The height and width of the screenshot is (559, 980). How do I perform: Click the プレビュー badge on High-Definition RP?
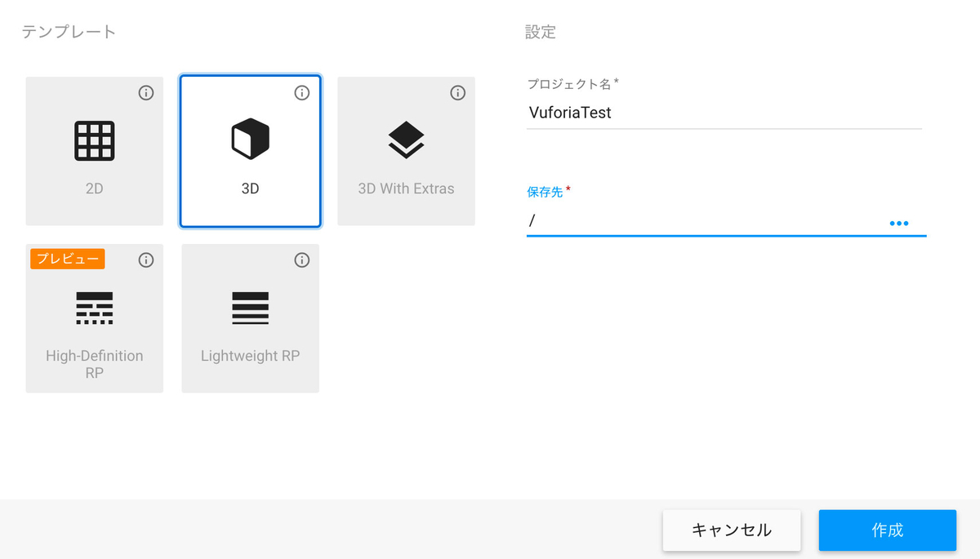[x=67, y=259]
